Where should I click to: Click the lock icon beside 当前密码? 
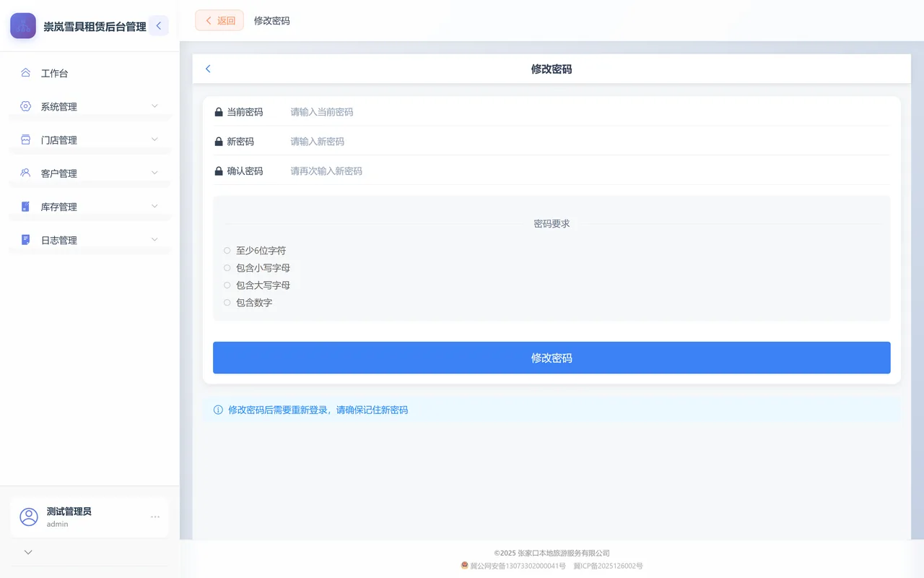(219, 112)
